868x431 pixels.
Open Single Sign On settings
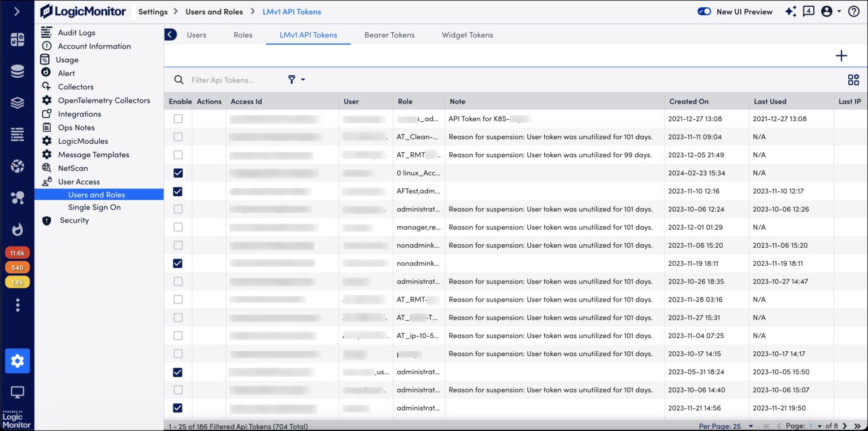tap(94, 208)
